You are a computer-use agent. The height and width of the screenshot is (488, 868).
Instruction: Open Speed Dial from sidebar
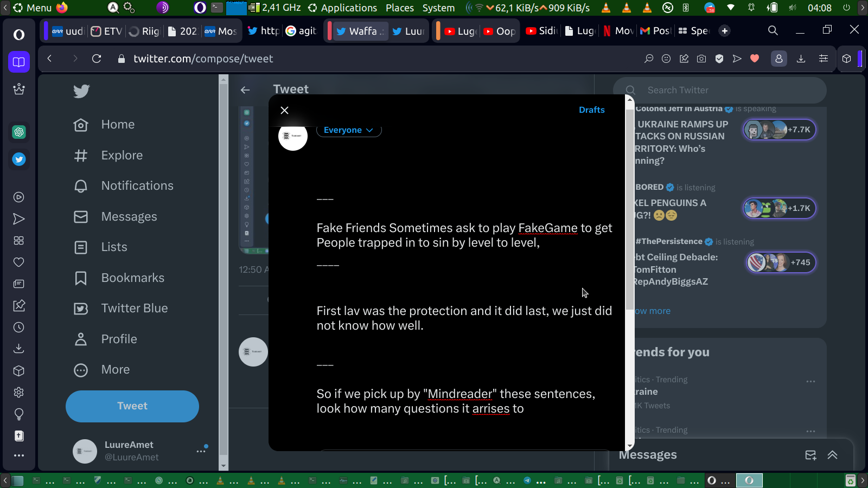pos(19,241)
